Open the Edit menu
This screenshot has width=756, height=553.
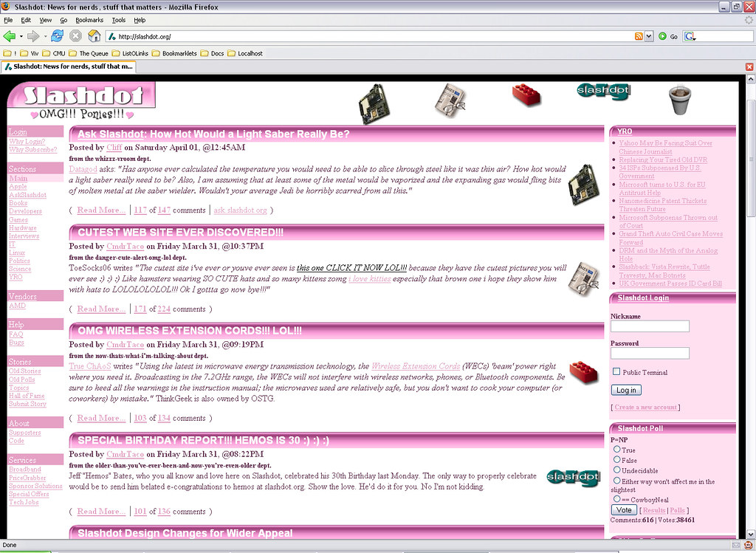[26, 20]
